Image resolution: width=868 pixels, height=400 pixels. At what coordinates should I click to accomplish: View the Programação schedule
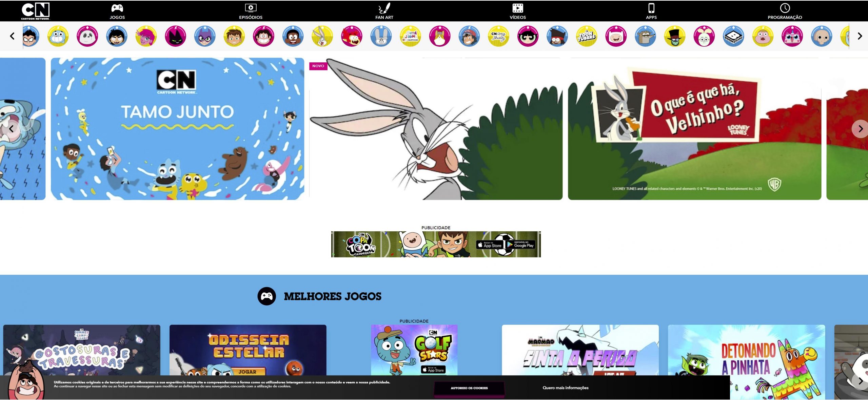point(785,12)
